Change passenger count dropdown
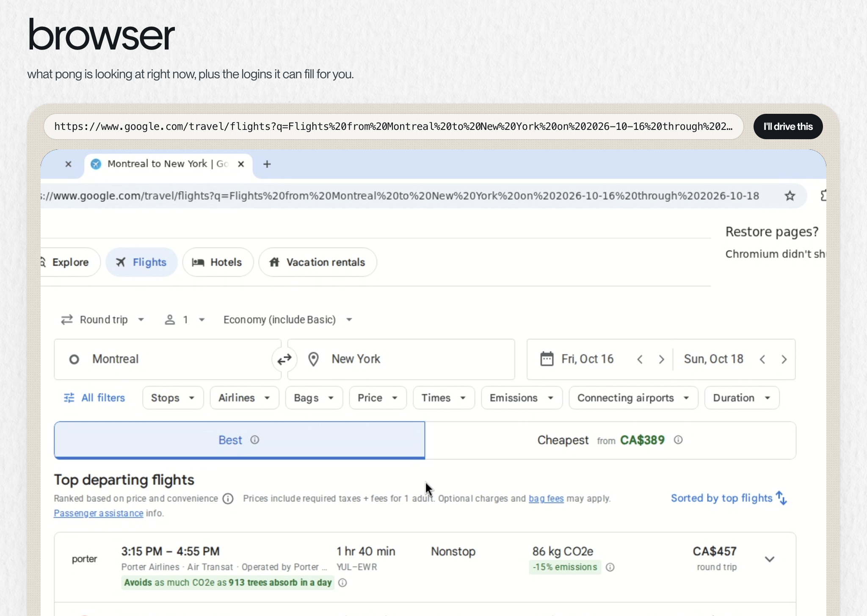The height and width of the screenshot is (616, 867). (x=185, y=320)
